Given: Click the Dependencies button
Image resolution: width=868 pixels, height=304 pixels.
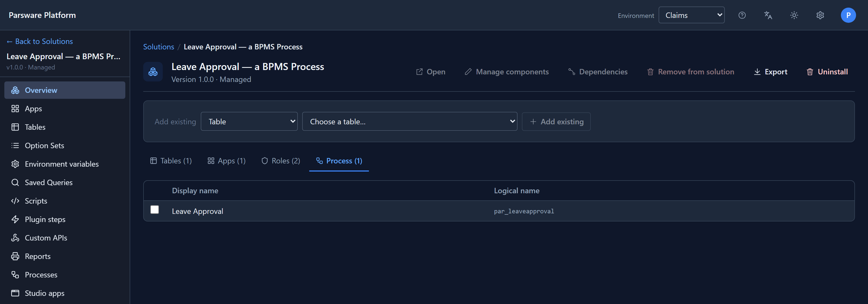Looking at the screenshot, I should click(x=598, y=72).
